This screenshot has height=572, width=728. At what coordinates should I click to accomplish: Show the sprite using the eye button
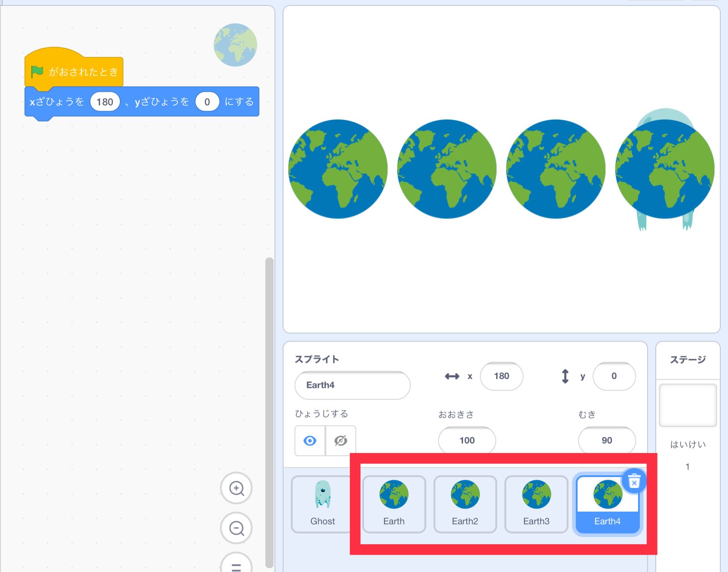[x=310, y=441]
